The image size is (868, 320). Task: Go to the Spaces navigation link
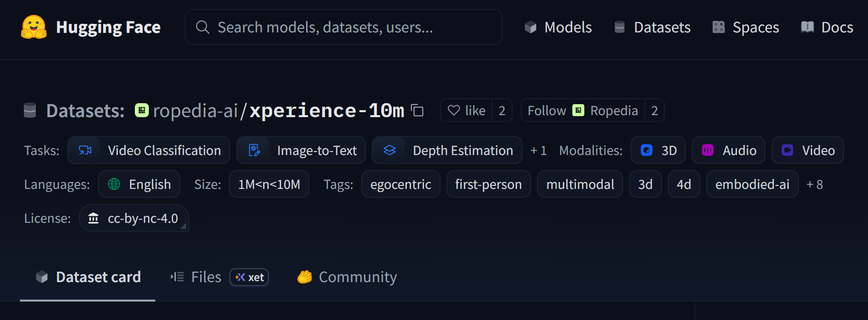coord(746,27)
